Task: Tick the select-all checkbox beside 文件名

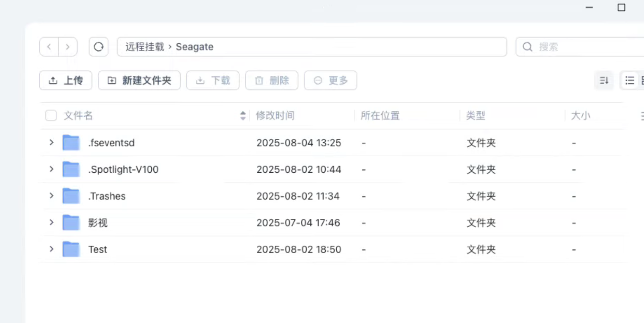Action: (x=51, y=116)
